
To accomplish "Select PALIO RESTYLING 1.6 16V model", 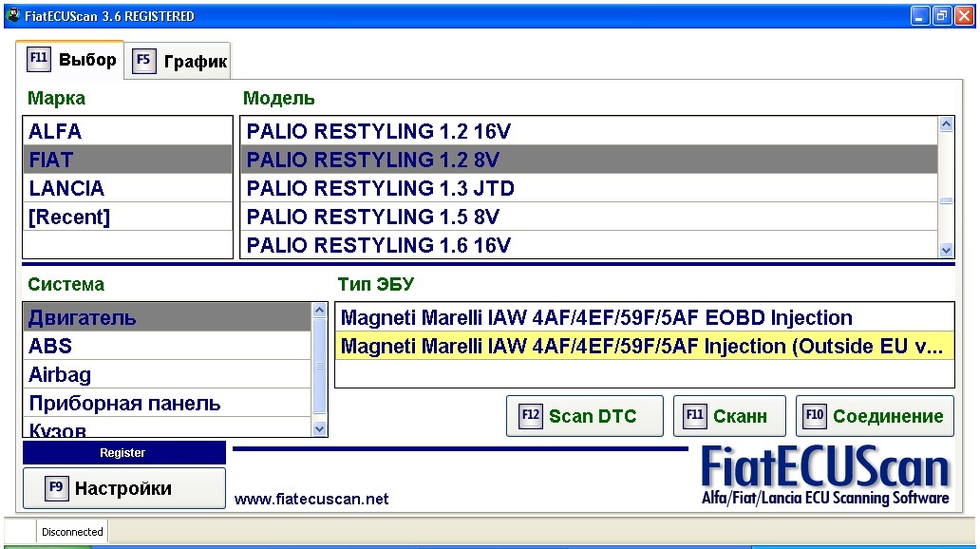I will coord(589,244).
